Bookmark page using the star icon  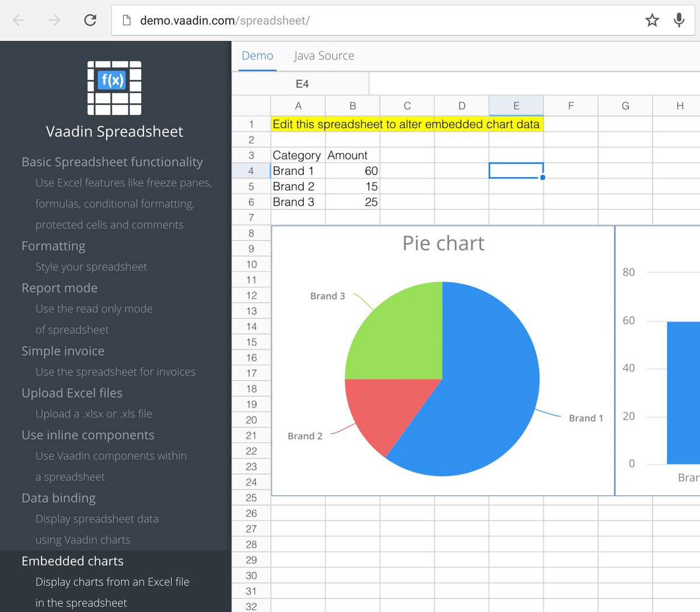652,20
